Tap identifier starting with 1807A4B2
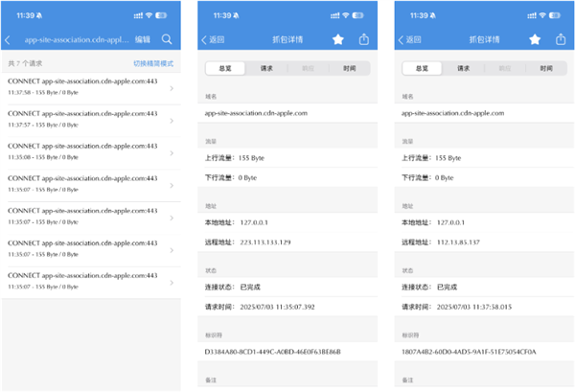Screen dimensions: 575x392 (x=469, y=352)
